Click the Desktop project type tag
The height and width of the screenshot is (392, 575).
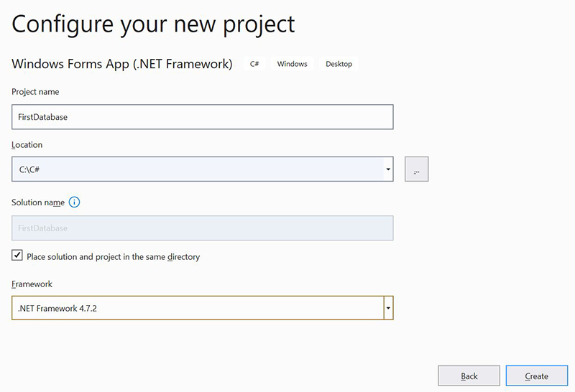tap(339, 64)
